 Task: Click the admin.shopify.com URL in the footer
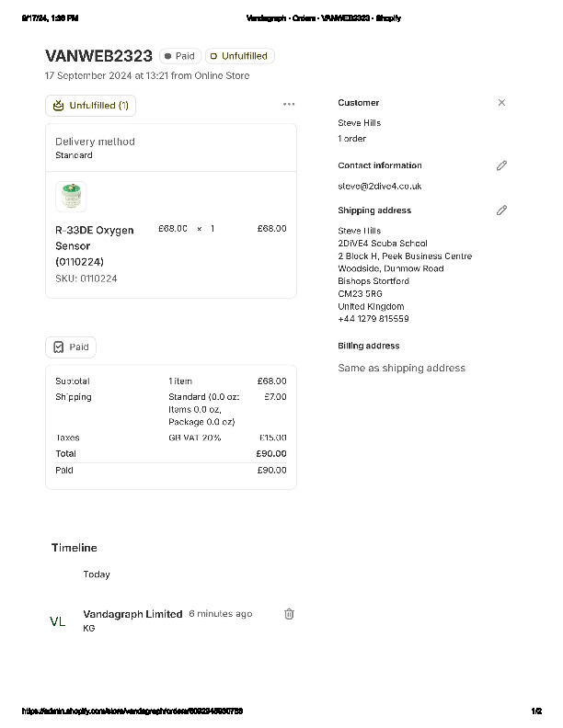pyautogui.click(x=132, y=711)
